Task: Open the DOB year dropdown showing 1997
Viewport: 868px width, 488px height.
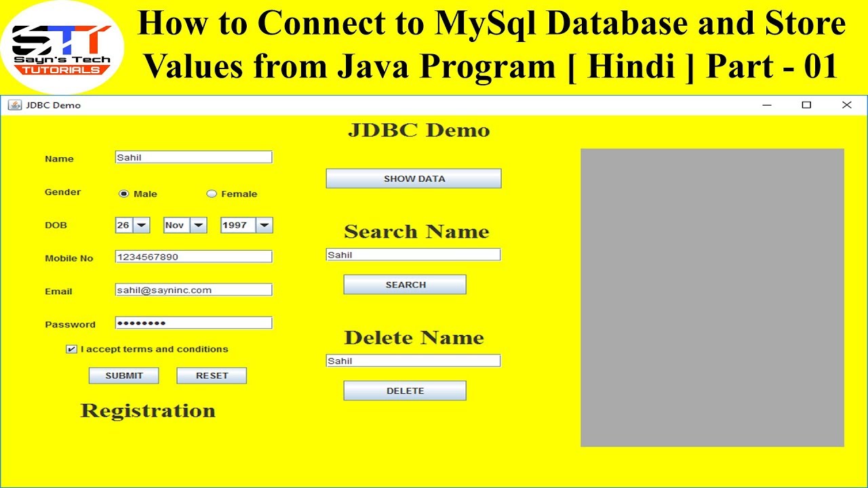Action: tap(247, 225)
